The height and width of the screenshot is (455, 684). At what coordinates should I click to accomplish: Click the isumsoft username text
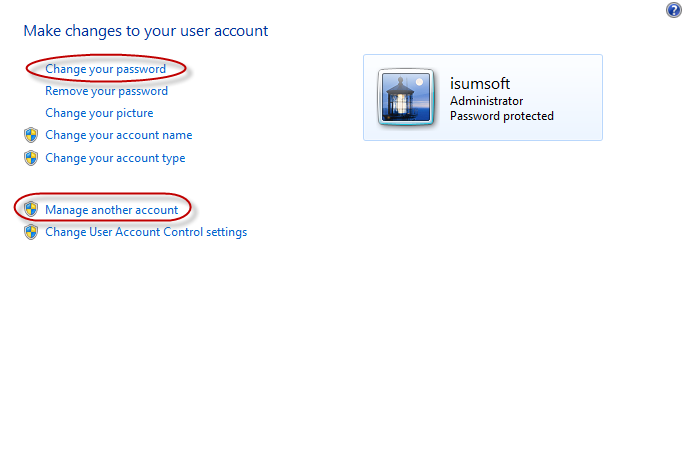click(x=480, y=83)
